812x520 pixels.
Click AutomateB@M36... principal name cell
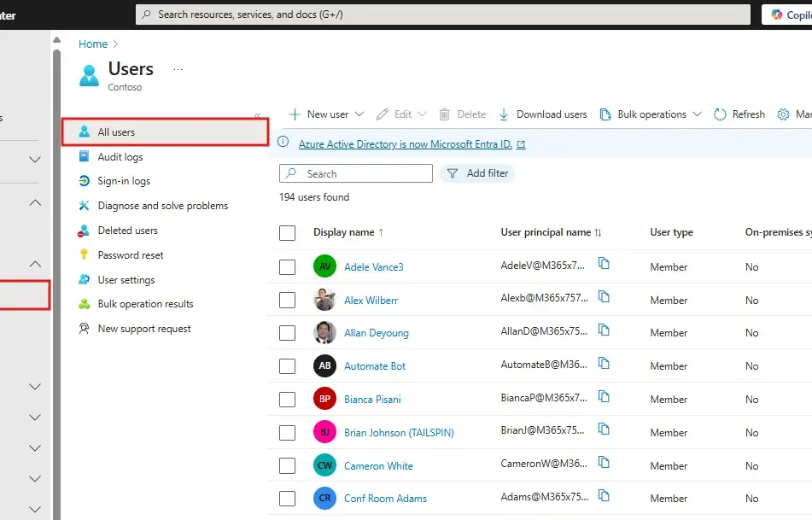[543, 365]
